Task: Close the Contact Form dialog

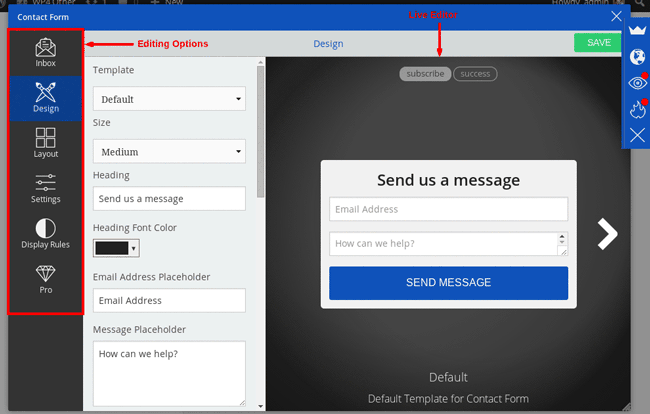Action: tap(616, 16)
